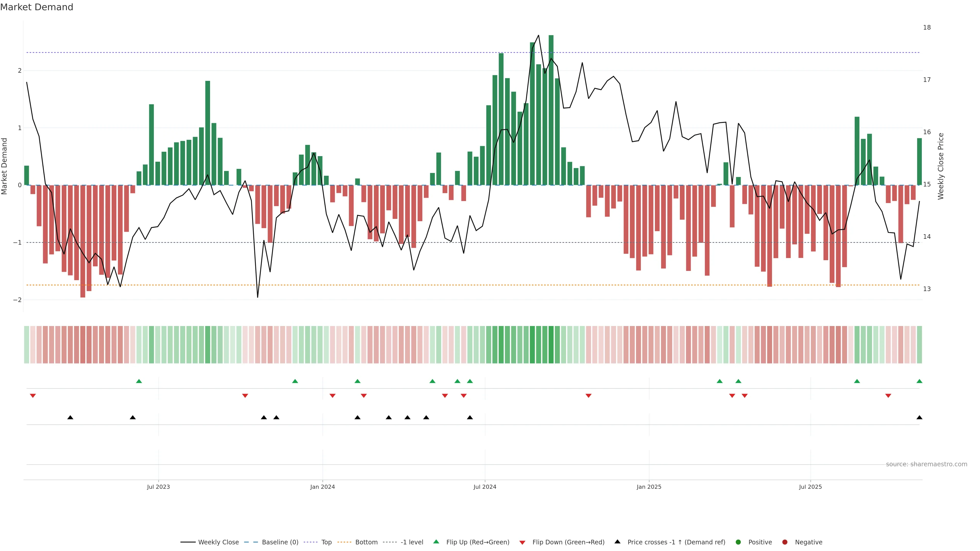Click the green Positive circle legend icon
This screenshot has height=551, width=980.
738,542
